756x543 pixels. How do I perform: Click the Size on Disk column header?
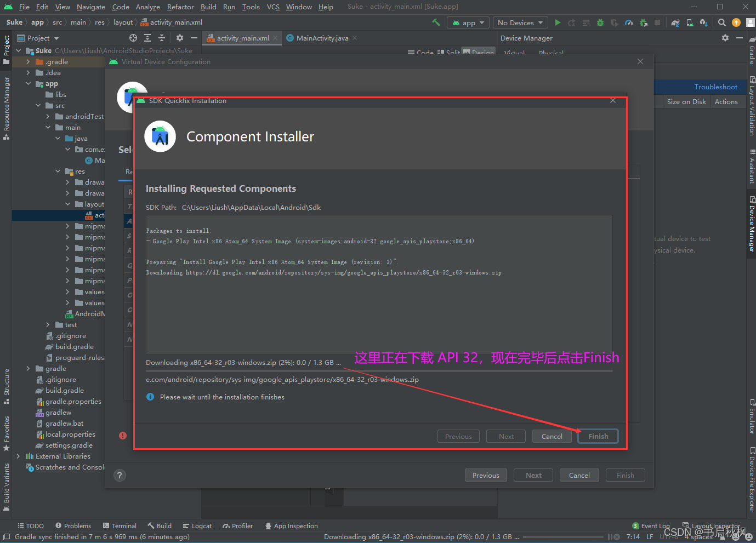pyautogui.click(x=686, y=102)
